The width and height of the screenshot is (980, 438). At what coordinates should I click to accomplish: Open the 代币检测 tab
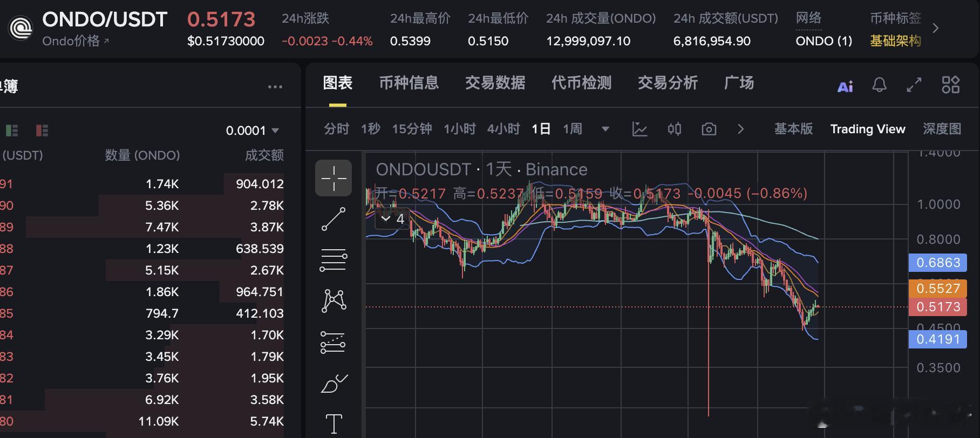coord(582,83)
